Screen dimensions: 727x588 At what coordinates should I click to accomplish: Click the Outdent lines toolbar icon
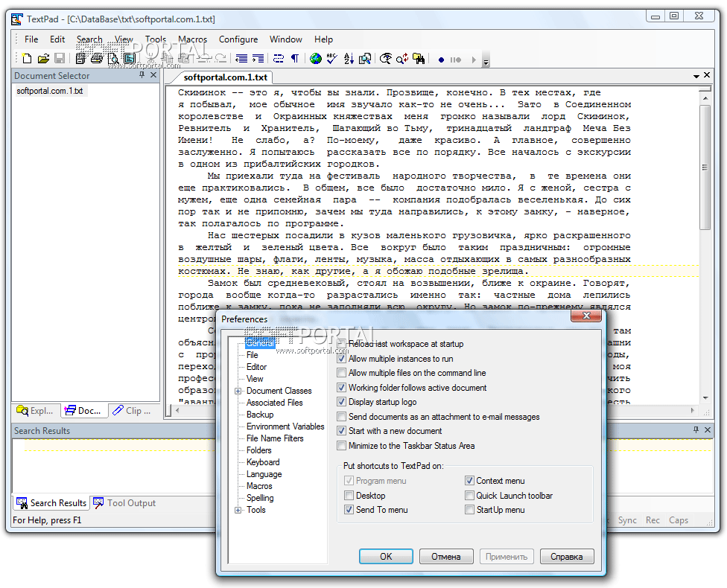pos(241,59)
